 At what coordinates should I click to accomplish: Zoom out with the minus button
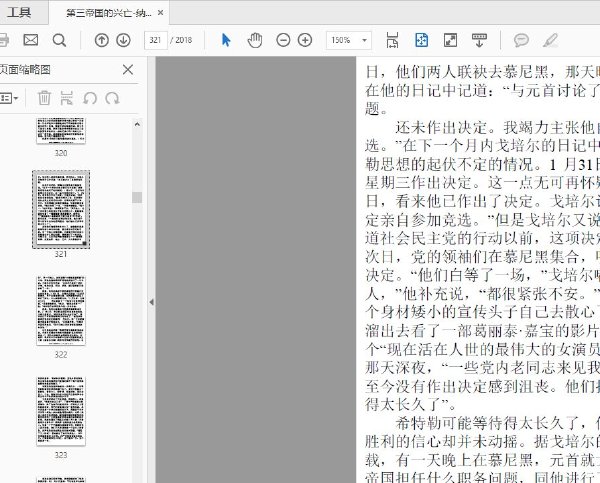(283, 40)
